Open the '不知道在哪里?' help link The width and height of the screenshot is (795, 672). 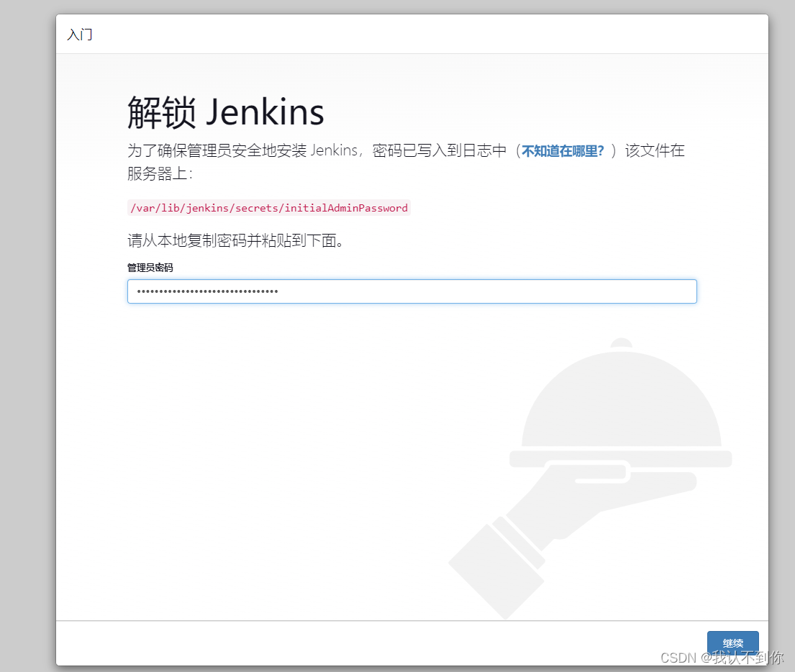pos(563,151)
